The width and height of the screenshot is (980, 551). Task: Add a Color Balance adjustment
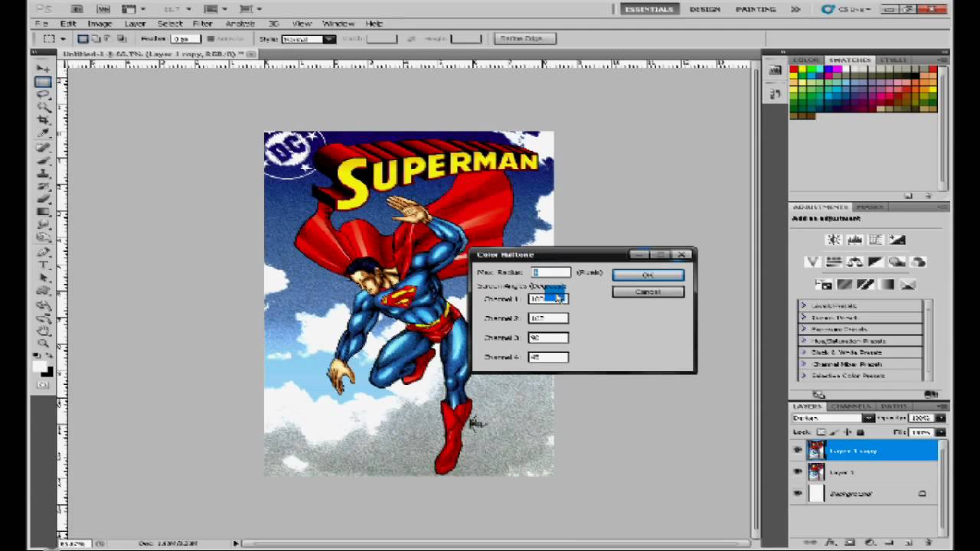[x=854, y=262]
